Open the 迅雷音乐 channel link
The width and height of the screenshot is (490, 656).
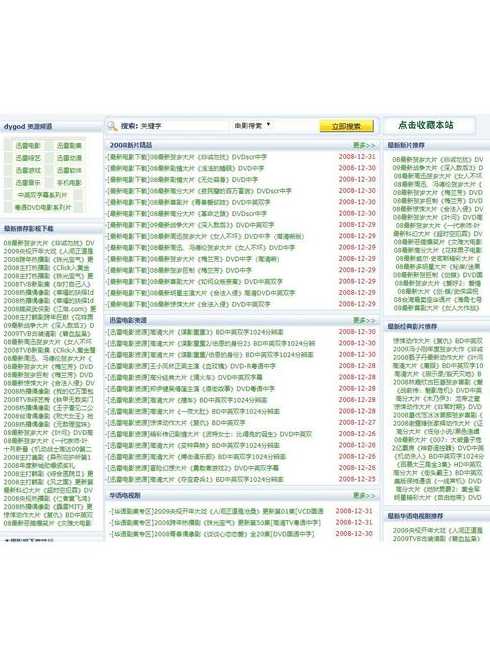[x=28, y=182]
